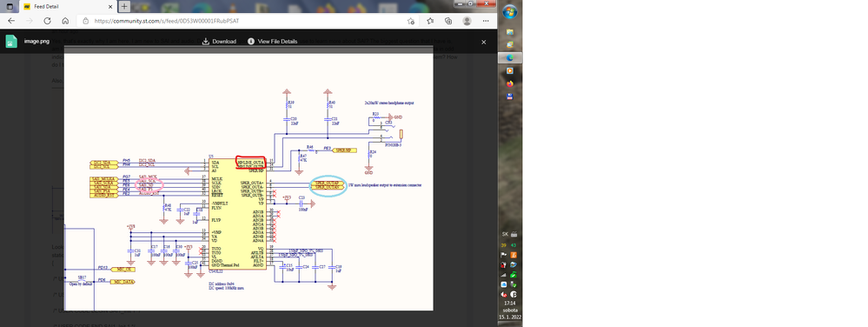Screen dimensions: 868x327
Task: Close the image preview overlay
Action: [x=484, y=42]
